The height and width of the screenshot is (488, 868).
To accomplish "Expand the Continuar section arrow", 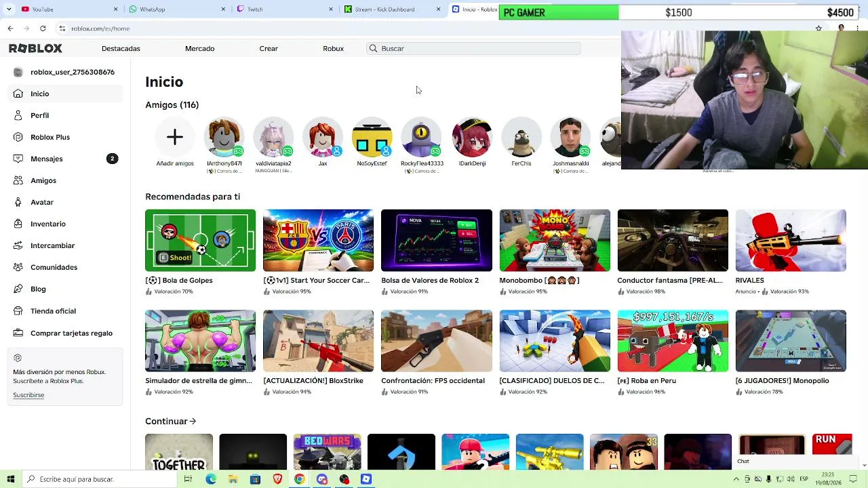I will point(193,421).
